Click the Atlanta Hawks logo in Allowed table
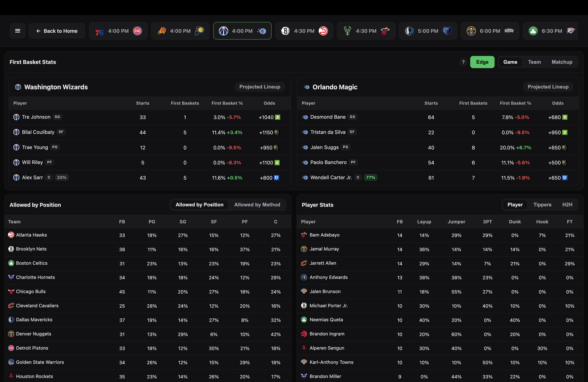 click(x=11, y=235)
